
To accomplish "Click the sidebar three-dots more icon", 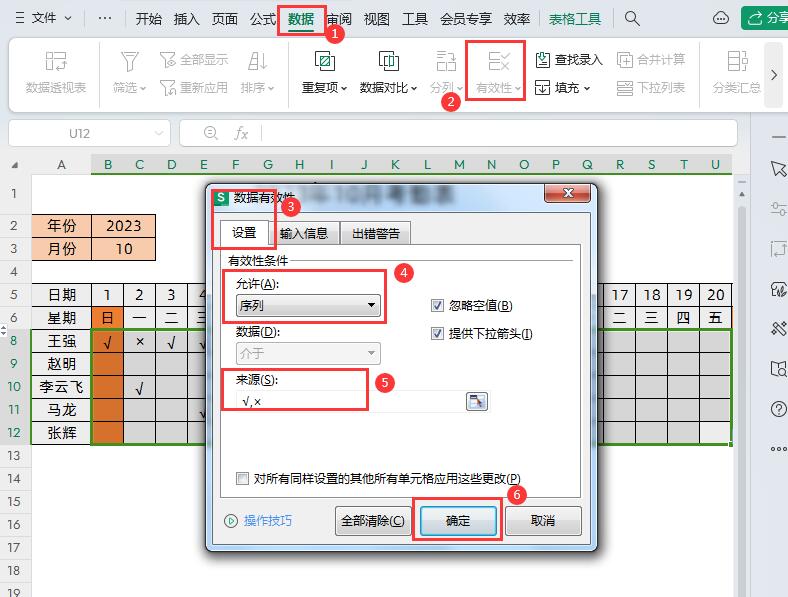I will (778, 449).
